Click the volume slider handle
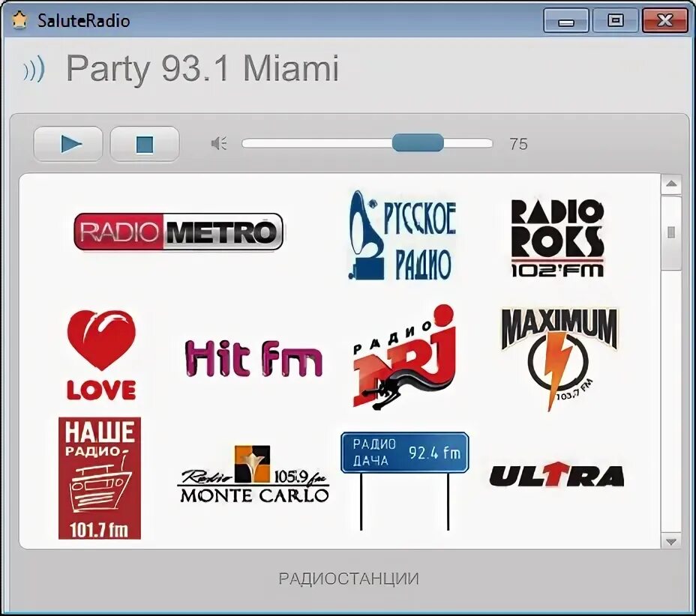This screenshot has width=696, height=616. tap(418, 143)
